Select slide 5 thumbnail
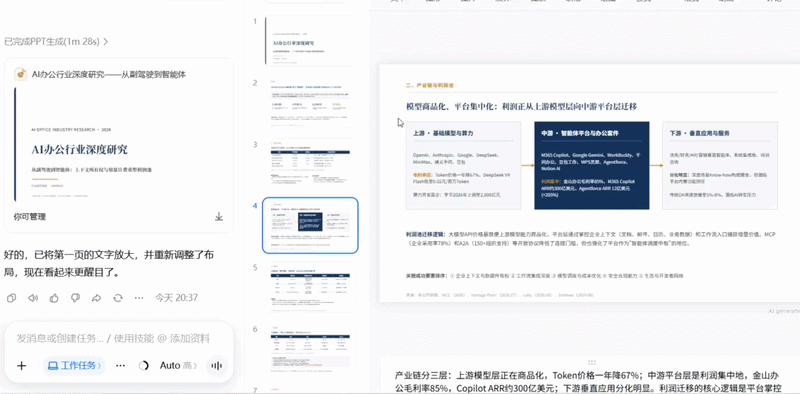Image resolution: width=800 pixels, height=394 pixels. point(309,287)
